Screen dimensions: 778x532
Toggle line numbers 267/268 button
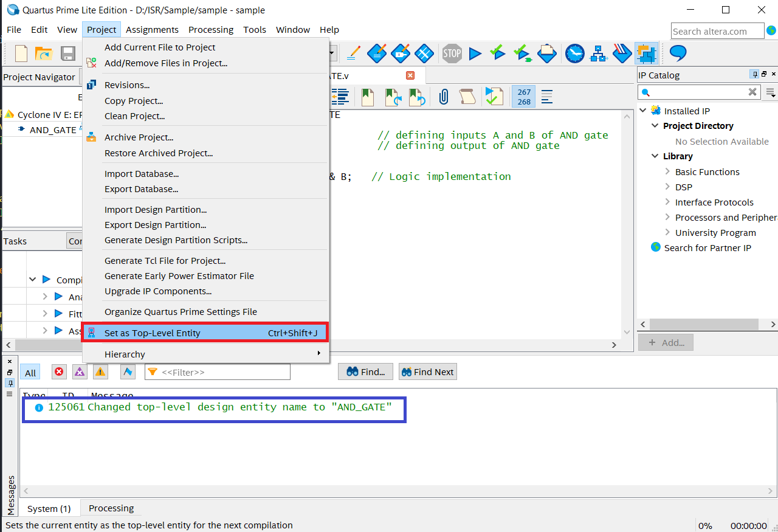point(524,97)
